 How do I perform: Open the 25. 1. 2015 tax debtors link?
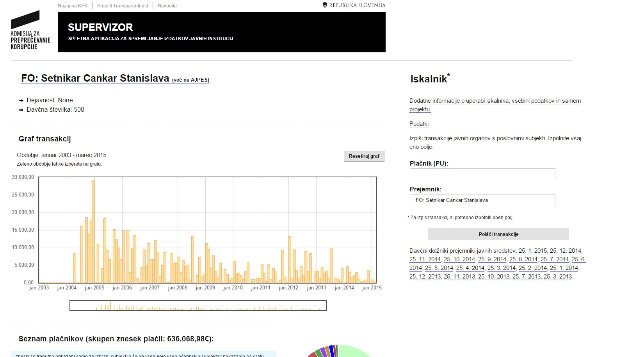coord(532,251)
